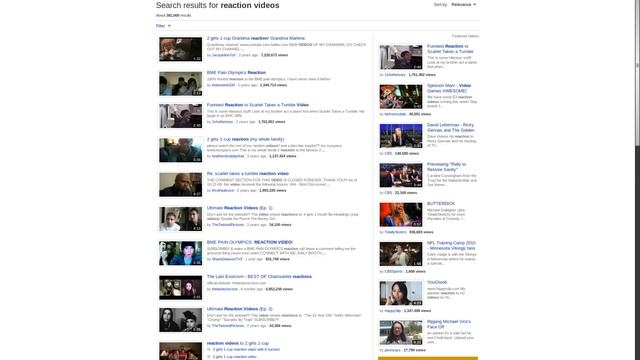This screenshot has height=360, width=640.
Task: Open featured 'Video Games AWESOME!' title link
Action: point(449,88)
